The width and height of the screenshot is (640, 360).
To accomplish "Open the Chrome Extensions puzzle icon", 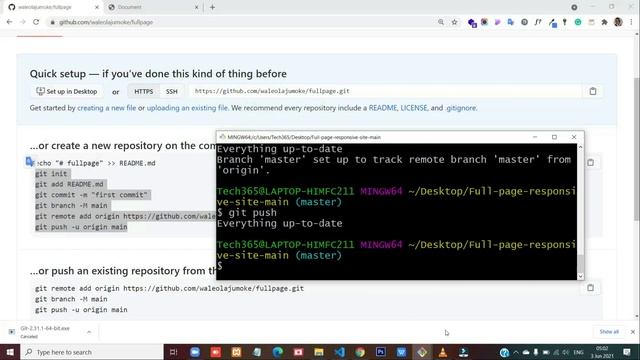I will coord(604,22).
